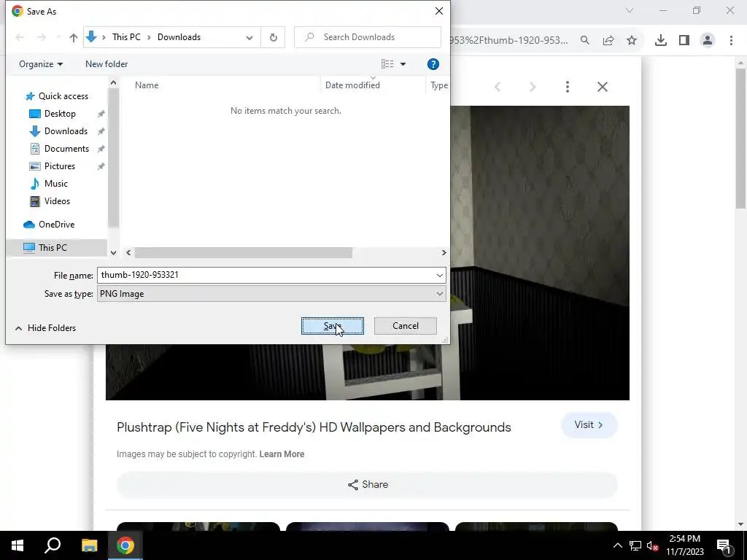Click the file list horizontal scrollbar
The image size is (747, 560).
pos(243,252)
